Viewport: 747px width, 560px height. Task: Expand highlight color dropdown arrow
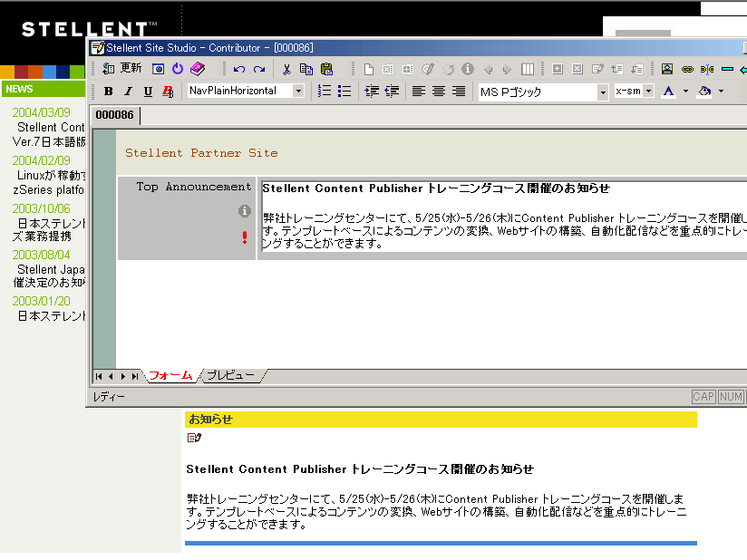[722, 91]
